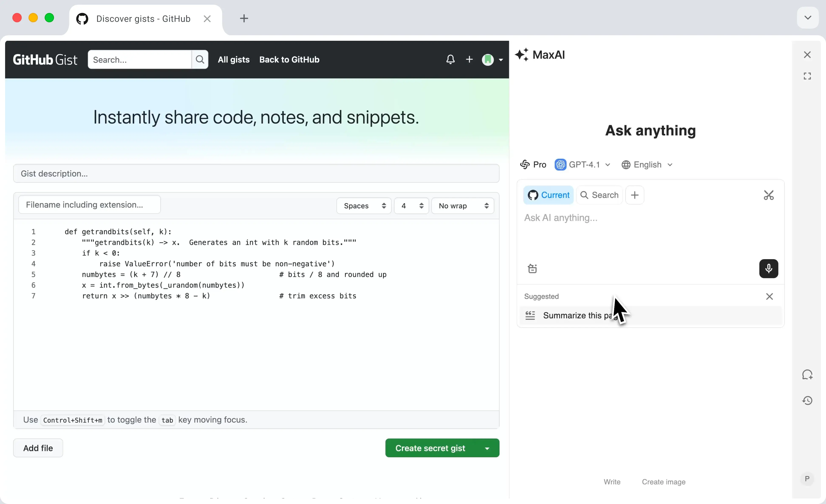This screenshot has height=504, width=826.
Task: Open the plus create-new menu in GitHub header
Action: click(469, 60)
